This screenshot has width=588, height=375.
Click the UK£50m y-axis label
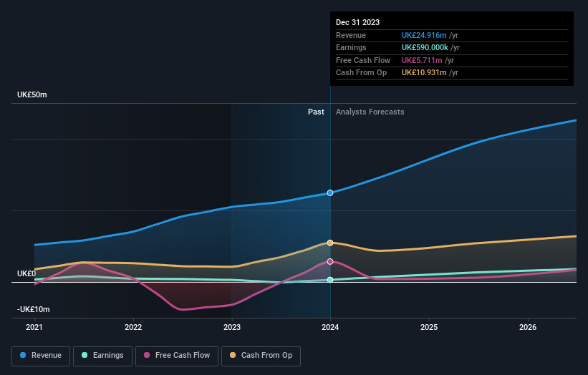click(x=32, y=94)
